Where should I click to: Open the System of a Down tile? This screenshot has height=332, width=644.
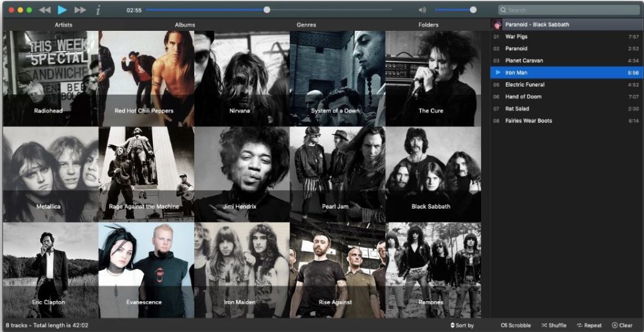click(x=338, y=79)
